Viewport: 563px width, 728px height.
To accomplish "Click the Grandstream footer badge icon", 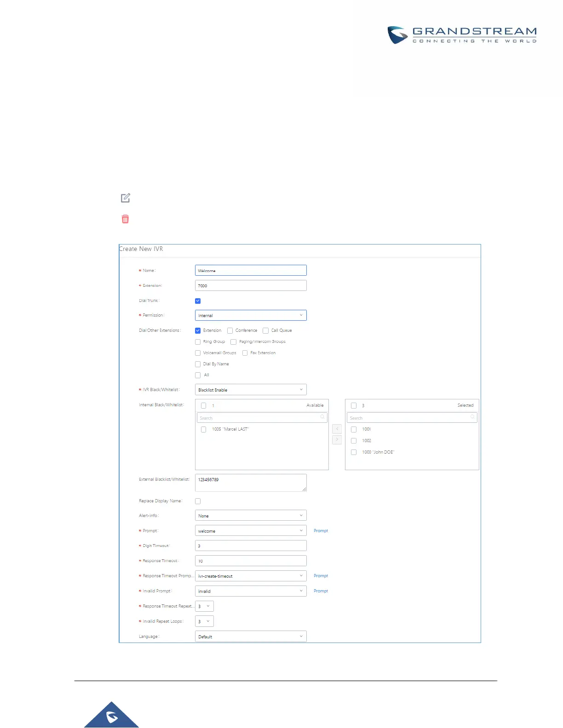I will [x=111, y=715].
